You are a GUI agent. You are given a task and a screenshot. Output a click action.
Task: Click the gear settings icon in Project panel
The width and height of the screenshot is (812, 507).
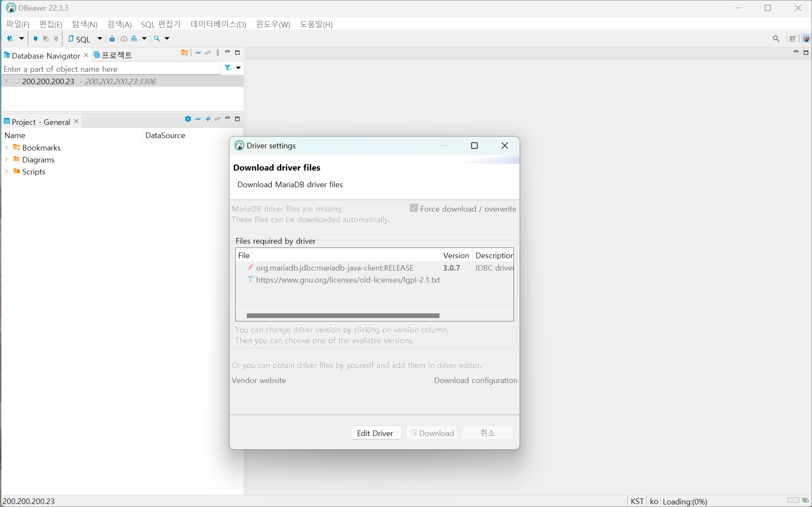188,119
